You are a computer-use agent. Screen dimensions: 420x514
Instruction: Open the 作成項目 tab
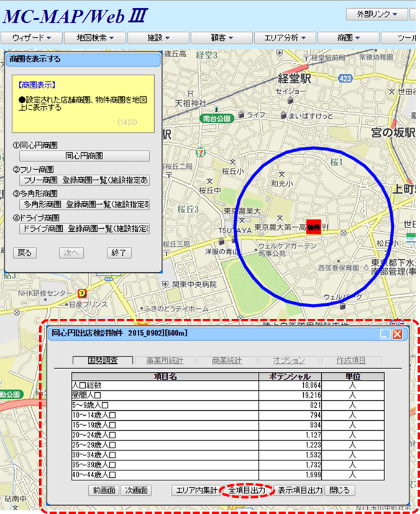point(351,360)
